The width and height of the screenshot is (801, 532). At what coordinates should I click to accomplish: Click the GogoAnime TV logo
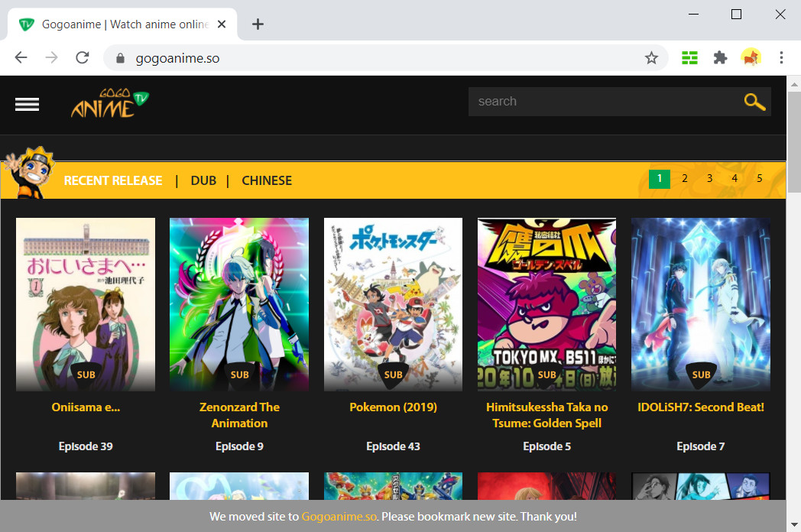point(109,103)
